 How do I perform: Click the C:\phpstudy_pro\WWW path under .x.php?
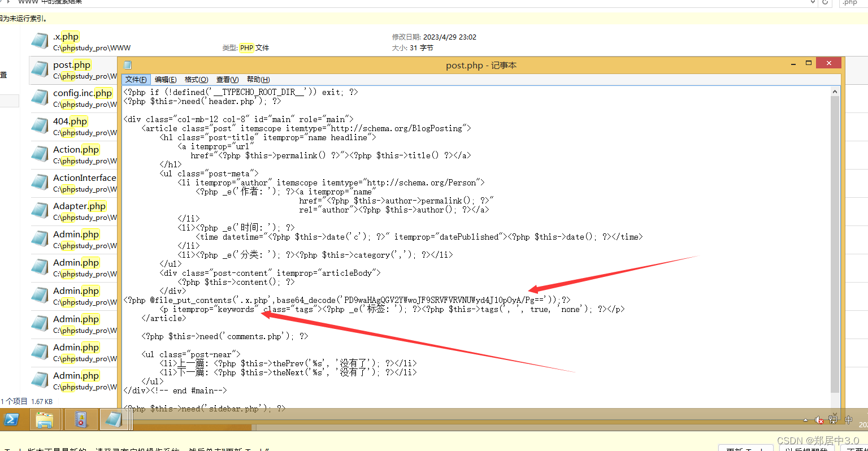pos(92,48)
